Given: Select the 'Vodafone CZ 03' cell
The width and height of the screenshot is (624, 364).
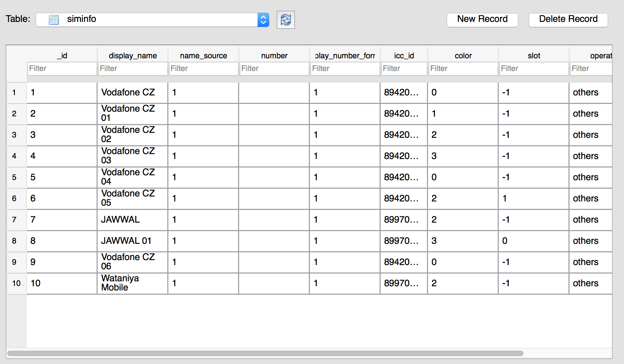Looking at the screenshot, I should (x=132, y=156).
